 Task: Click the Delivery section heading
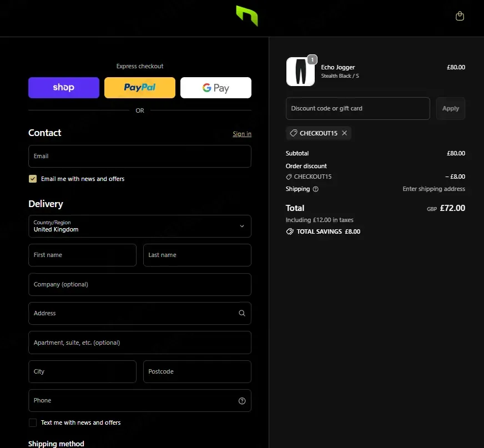pos(46,204)
